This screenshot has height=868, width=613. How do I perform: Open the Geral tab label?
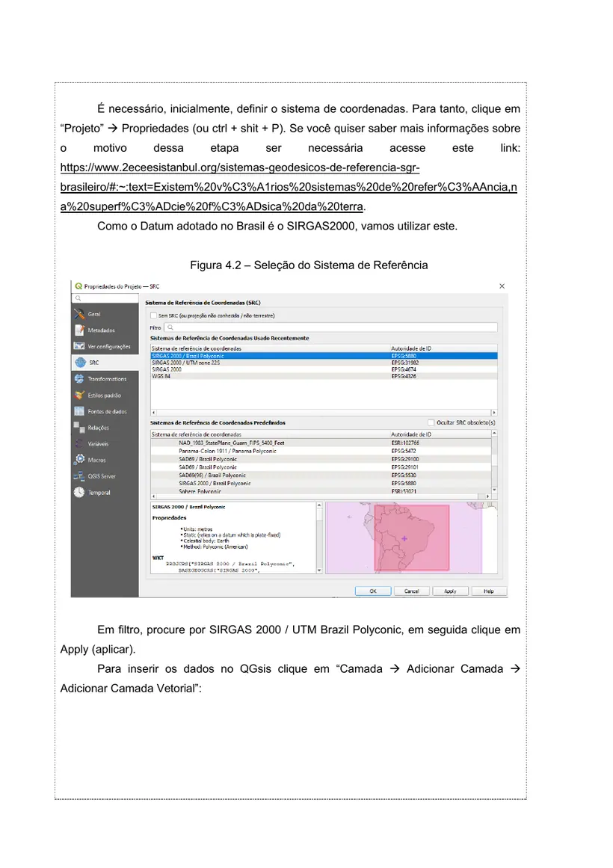pos(94,314)
